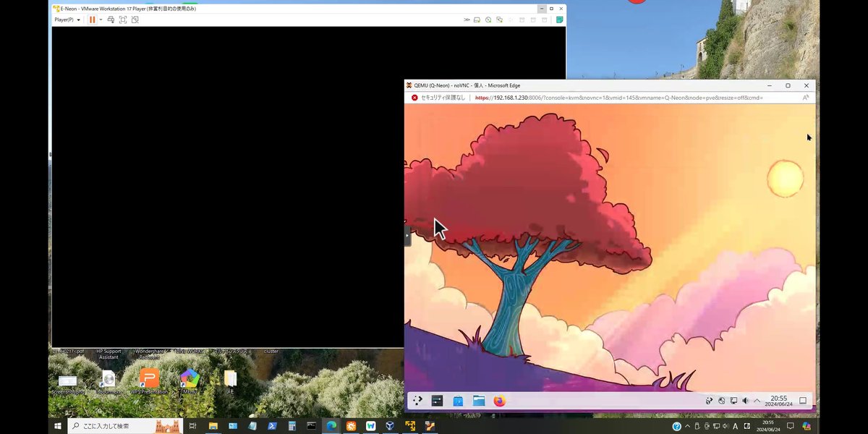Click the forward arrows icon in VMware toolbar
This screenshot has height=434, width=868.
467,20
